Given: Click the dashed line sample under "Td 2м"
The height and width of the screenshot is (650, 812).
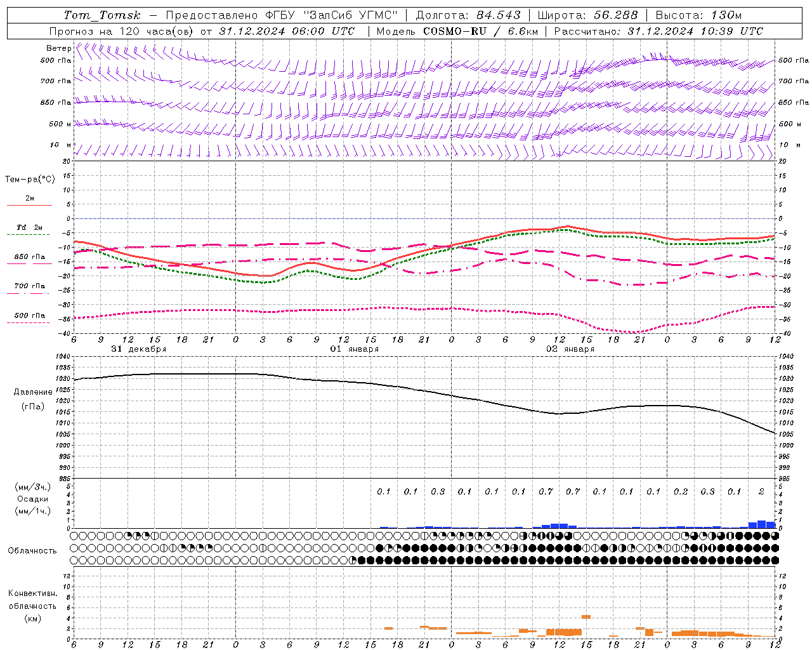Looking at the screenshot, I should point(28,234).
